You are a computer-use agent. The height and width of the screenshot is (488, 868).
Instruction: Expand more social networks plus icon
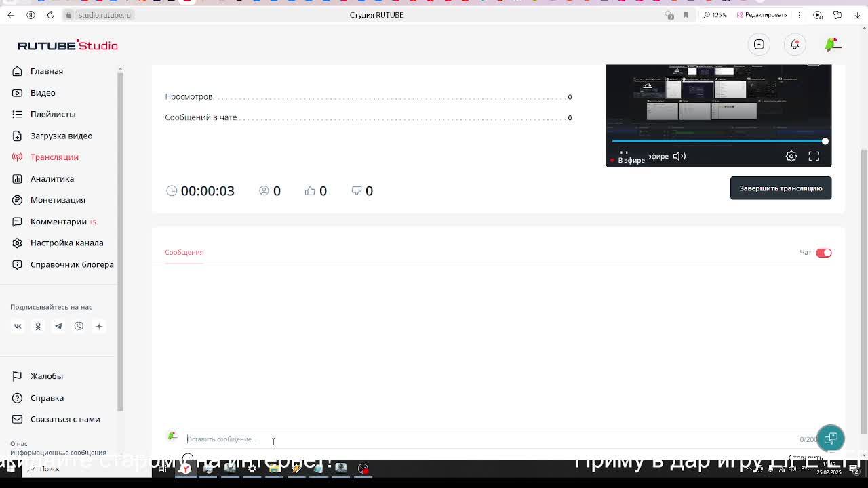point(99,327)
